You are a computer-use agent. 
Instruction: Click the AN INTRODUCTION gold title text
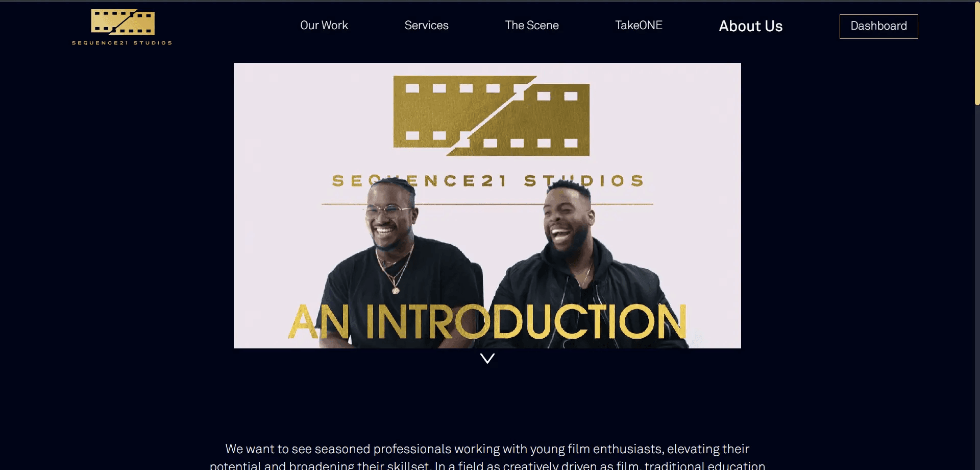coord(487,322)
